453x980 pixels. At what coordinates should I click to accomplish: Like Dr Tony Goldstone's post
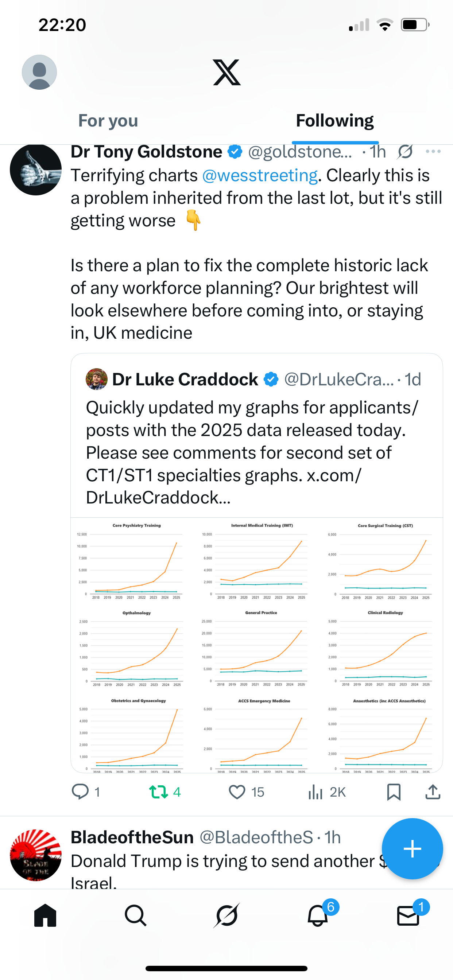coord(237,792)
